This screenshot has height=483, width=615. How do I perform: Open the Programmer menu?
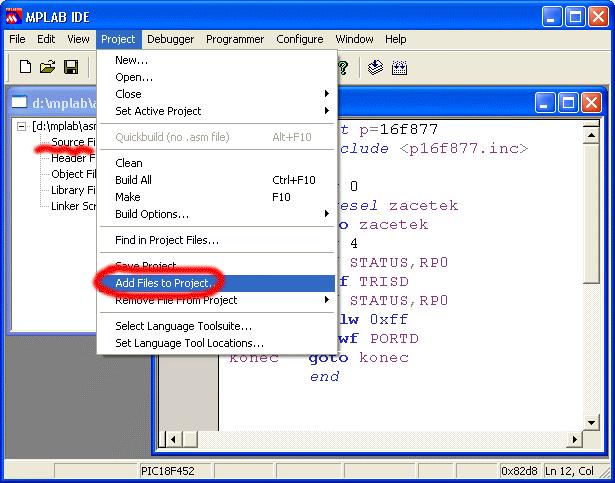(x=235, y=39)
